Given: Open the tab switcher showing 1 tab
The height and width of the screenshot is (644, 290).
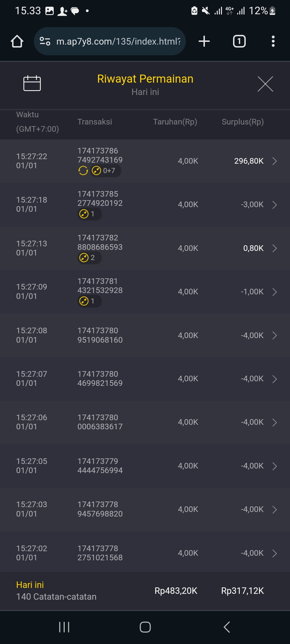Looking at the screenshot, I should coord(239,41).
